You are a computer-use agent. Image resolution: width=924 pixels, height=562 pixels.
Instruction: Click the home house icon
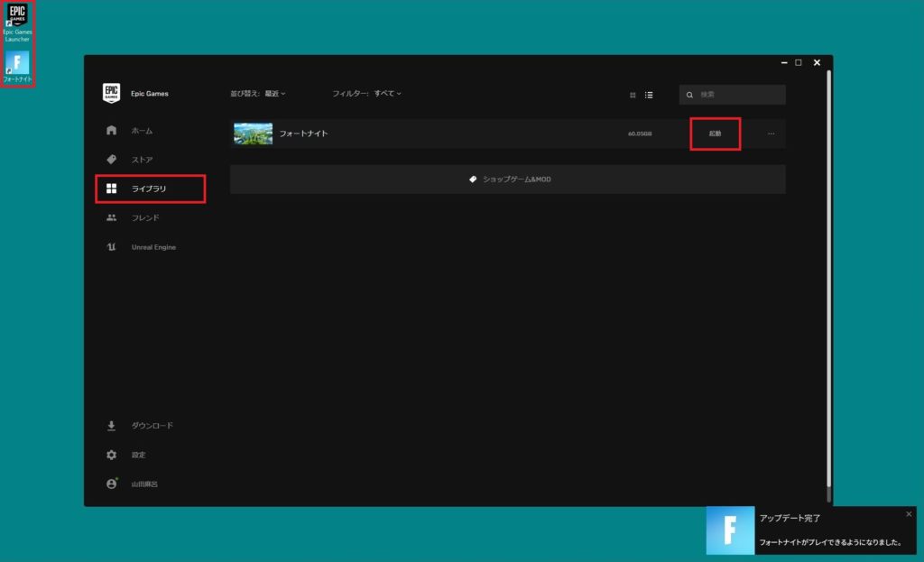point(111,130)
